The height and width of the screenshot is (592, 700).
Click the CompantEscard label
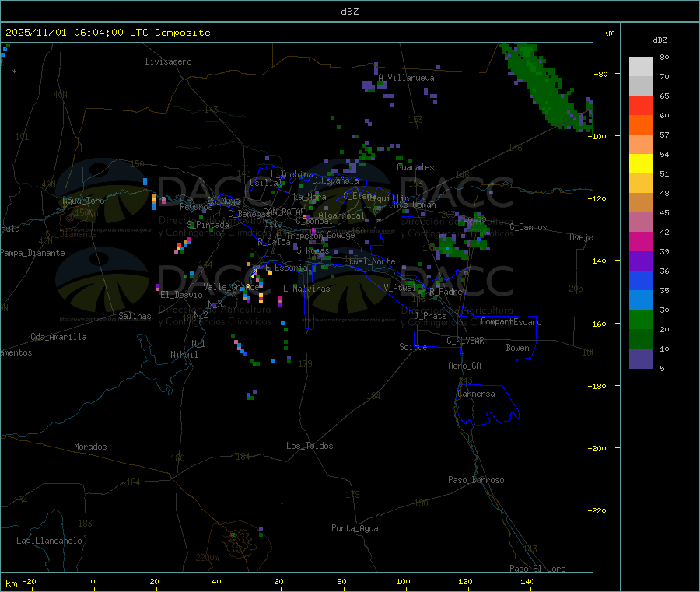511,322
